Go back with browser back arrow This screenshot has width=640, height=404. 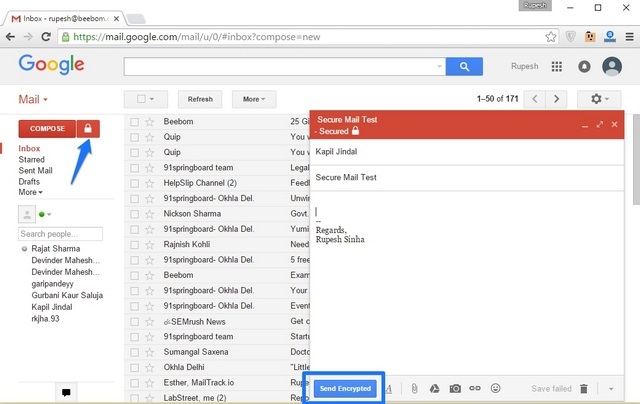coord(10,37)
